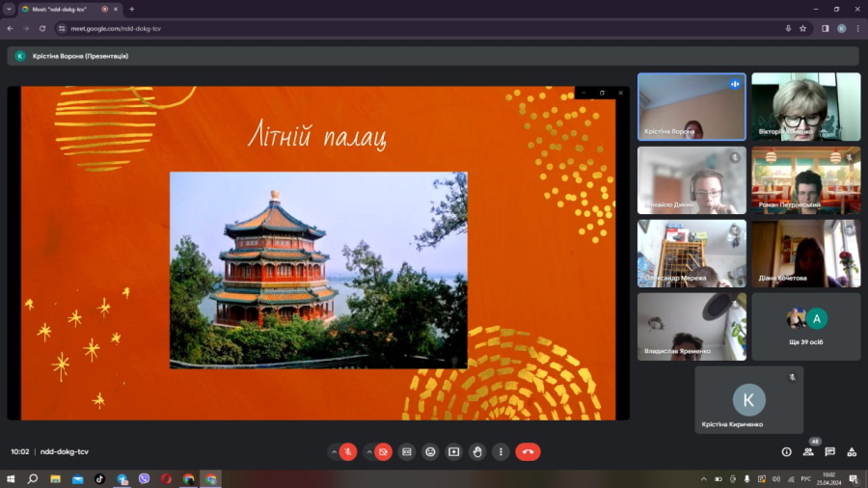Viewport: 868px width, 488px height.
Task: Show the participants people panel
Action: pyautogui.click(x=808, y=452)
